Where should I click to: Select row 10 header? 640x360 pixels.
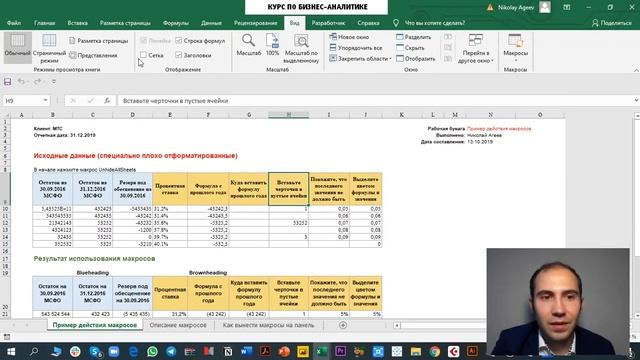[5, 209]
